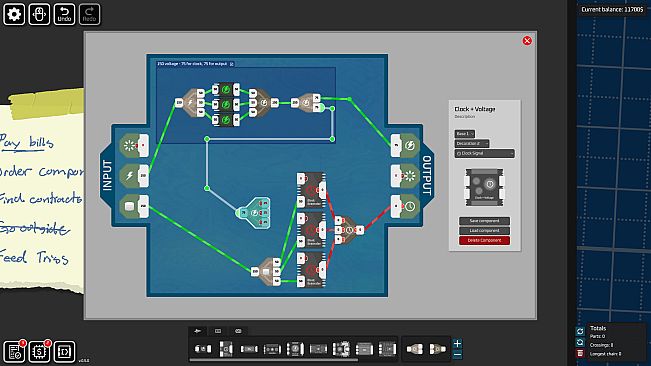Click the minus button beside the splitter parts
Screen dimensions: 651x366
point(457,355)
